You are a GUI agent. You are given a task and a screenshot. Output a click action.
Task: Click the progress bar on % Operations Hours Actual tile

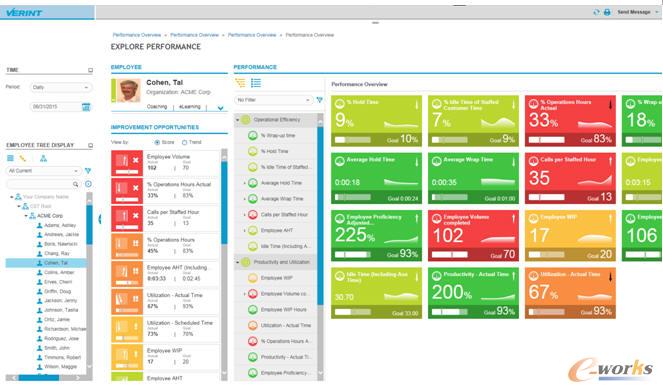click(x=546, y=140)
